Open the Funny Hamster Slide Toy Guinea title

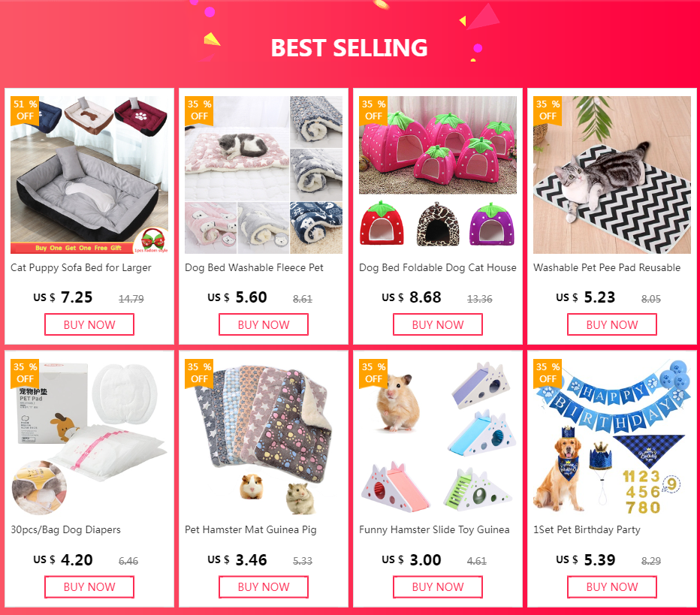click(434, 529)
